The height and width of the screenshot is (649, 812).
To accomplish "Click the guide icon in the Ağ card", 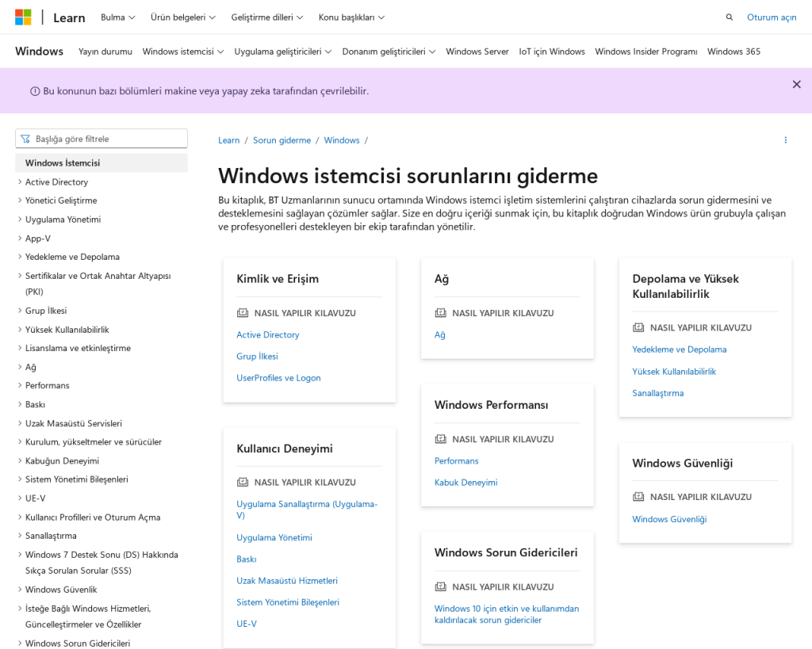I will pos(440,312).
